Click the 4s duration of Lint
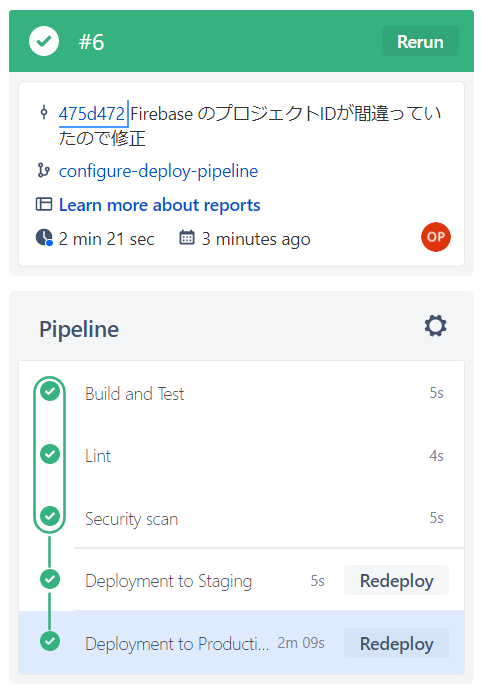This screenshot has height=686, width=482. [436, 455]
